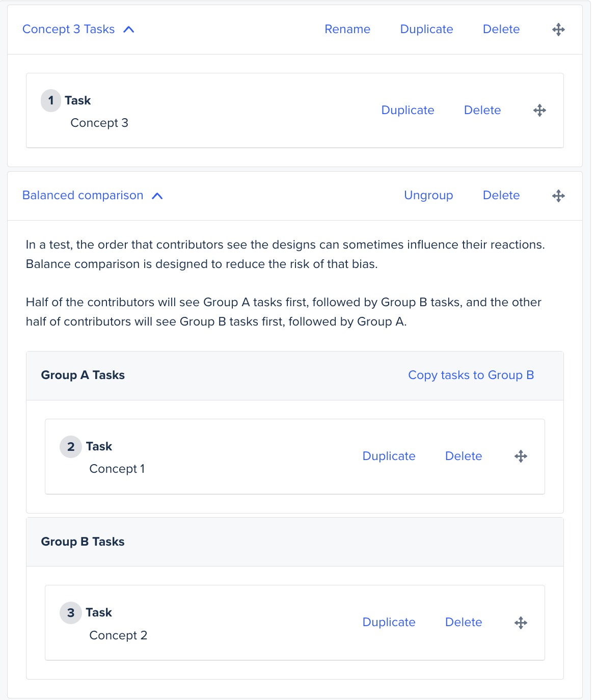The image size is (596, 700).
Task: Click move handle for Concept 3 Tasks group
Action: tap(558, 30)
